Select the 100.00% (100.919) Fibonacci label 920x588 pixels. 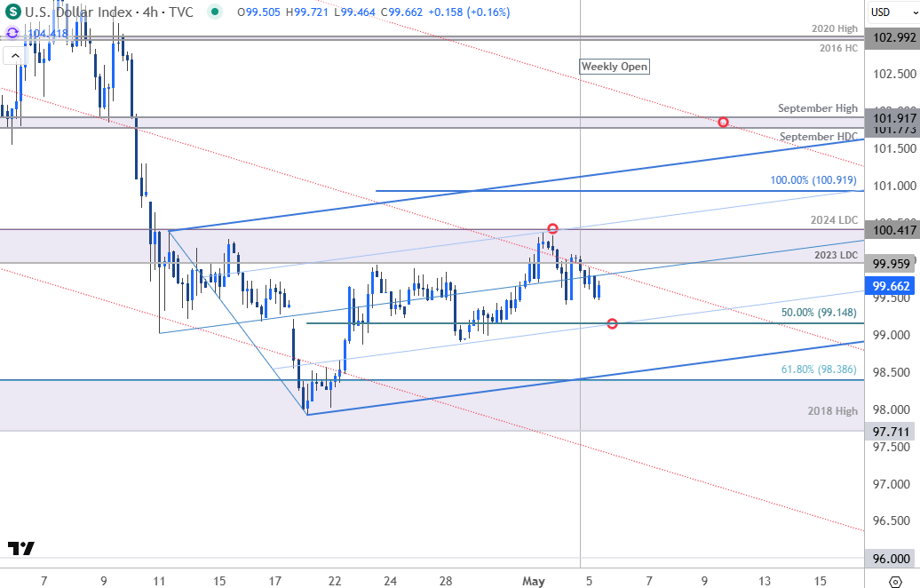[x=813, y=180]
